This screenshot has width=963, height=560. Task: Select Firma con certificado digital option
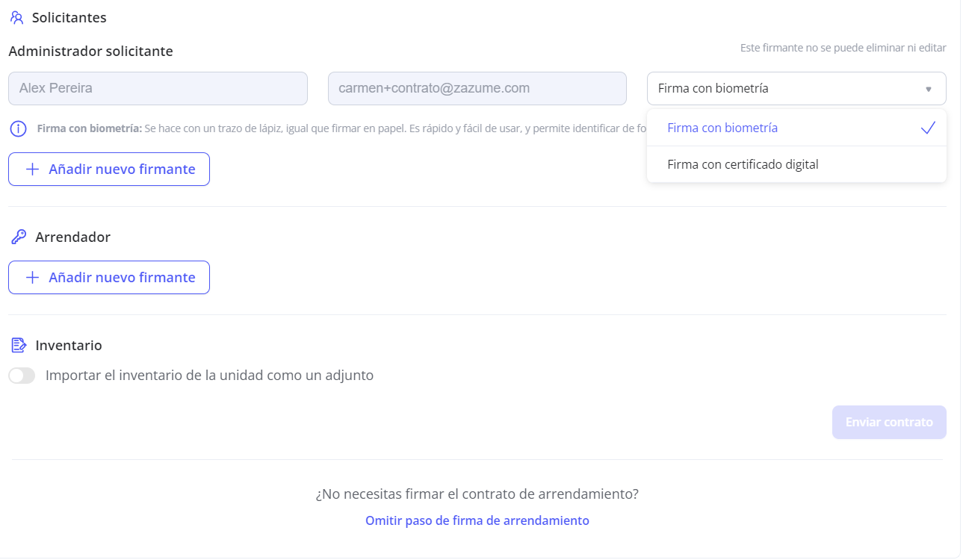(743, 164)
